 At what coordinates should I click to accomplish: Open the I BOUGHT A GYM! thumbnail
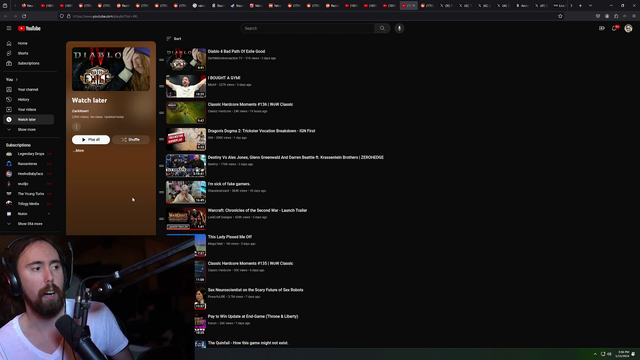(186, 86)
